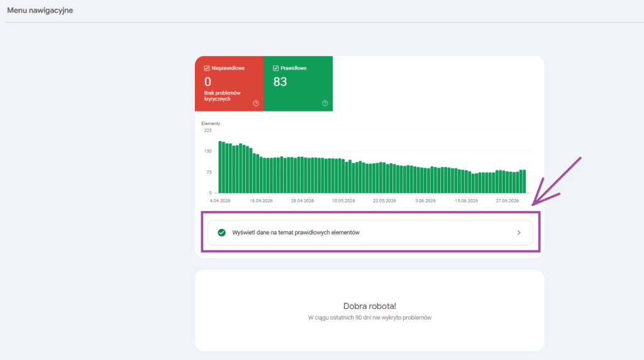Uncheck the Prawidłowe checkbox
This screenshot has width=644, height=360.
(275, 68)
